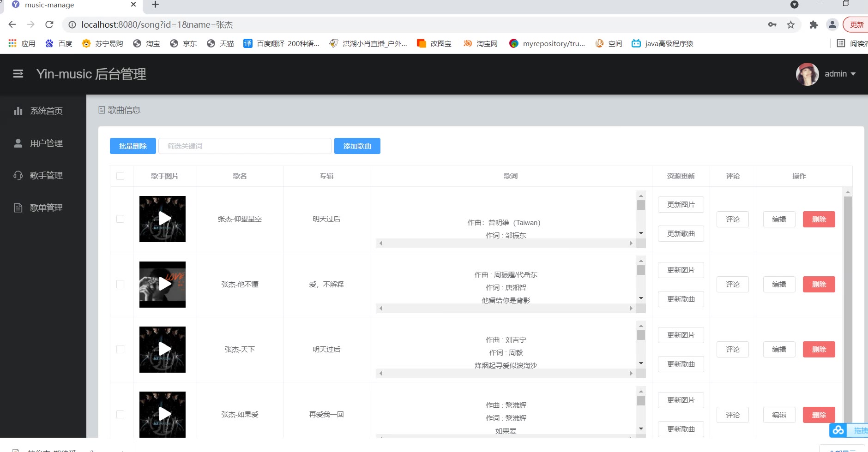The width and height of the screenshot is (868, 452).
Task: Open 歌手管理 in the sidebar
Action: click(46, 176)
